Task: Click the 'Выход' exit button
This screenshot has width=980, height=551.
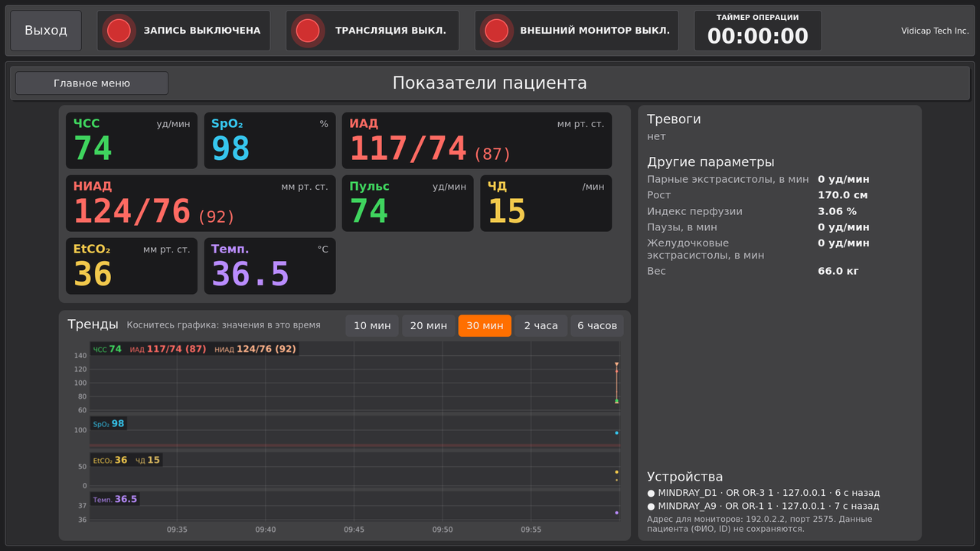Action: (46, 31)
